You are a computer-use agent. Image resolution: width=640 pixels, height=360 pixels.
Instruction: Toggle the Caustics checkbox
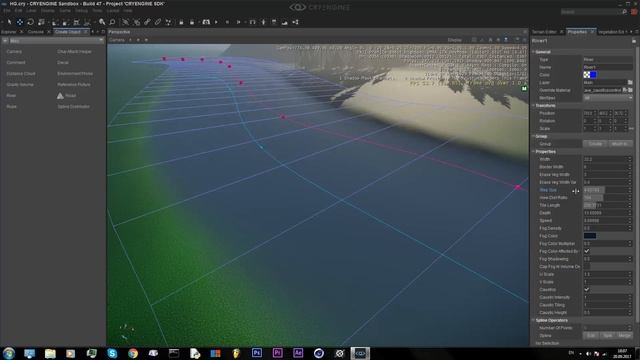pos(587,289)
